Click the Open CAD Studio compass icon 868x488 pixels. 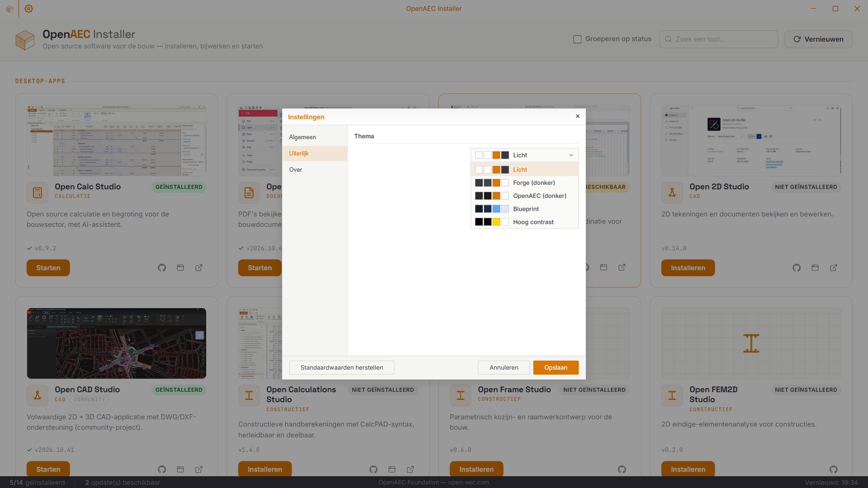tap(38, 396)
